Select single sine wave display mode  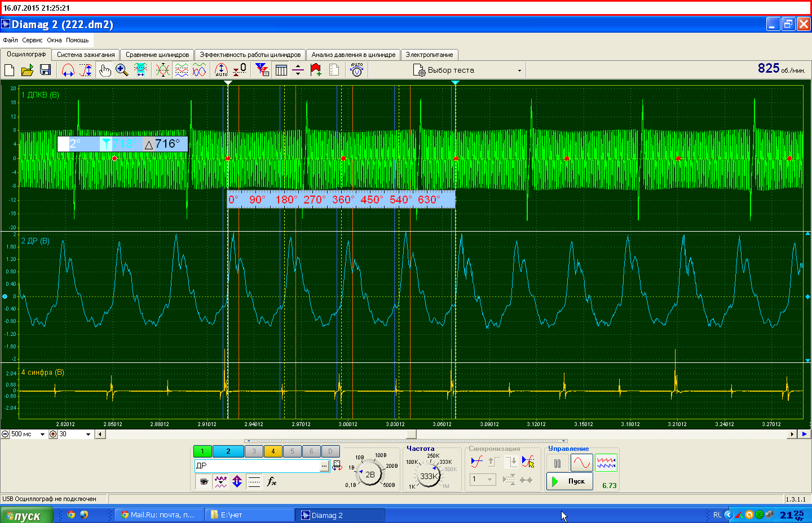tap(581, 463)
